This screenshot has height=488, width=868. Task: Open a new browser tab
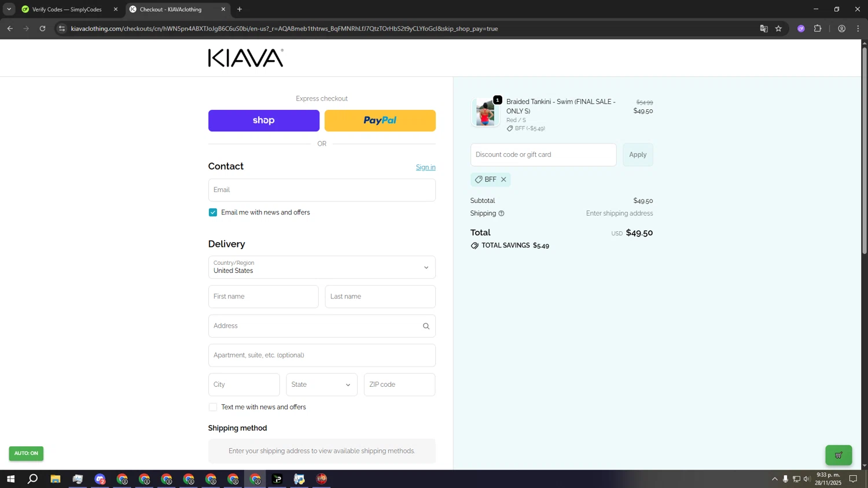point(240,9)
